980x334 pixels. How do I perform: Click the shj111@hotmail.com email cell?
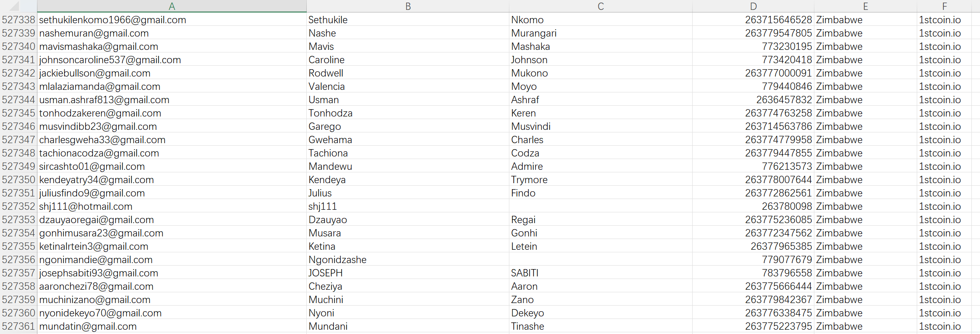point(86,206)
